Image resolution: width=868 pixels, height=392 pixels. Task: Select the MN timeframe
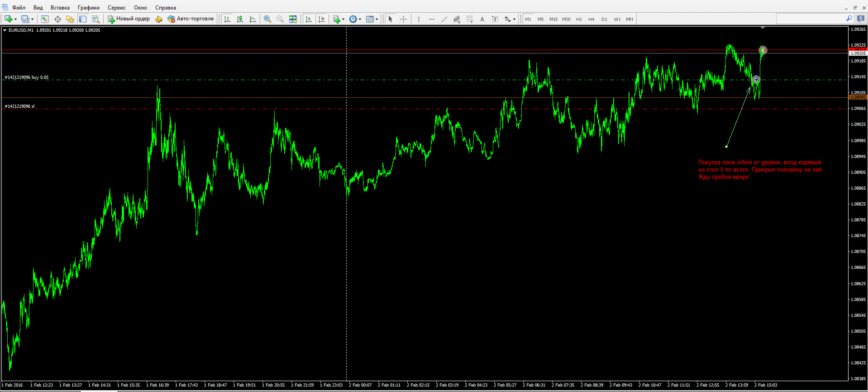pyautogui.click(x=630, y=19)
